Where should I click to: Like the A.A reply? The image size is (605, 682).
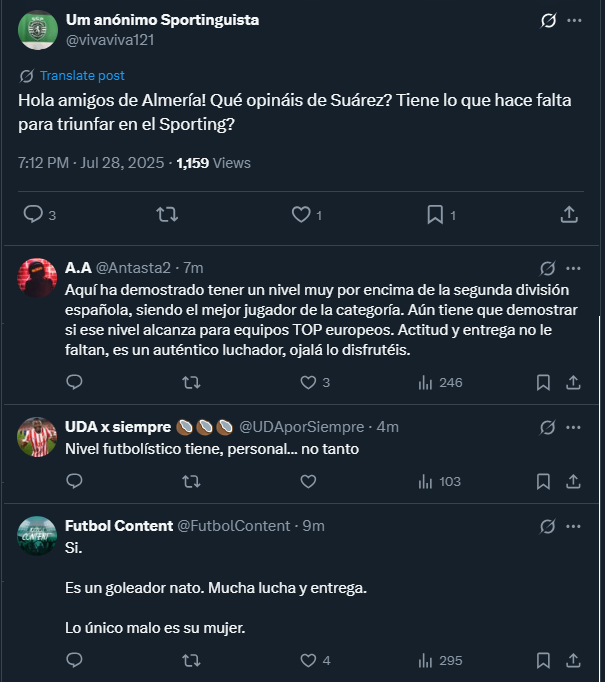pyautogui.click(x=308, y=382)
